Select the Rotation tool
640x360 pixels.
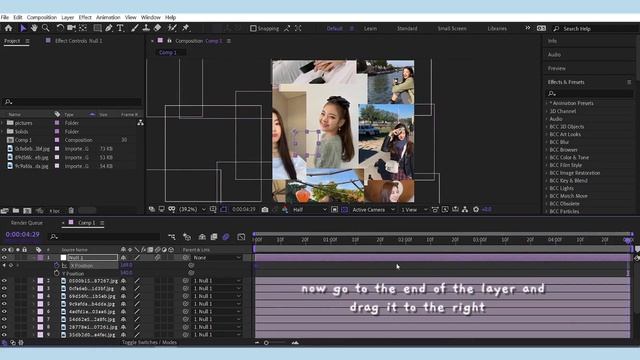pyautogui.click(x=60, y=28)
